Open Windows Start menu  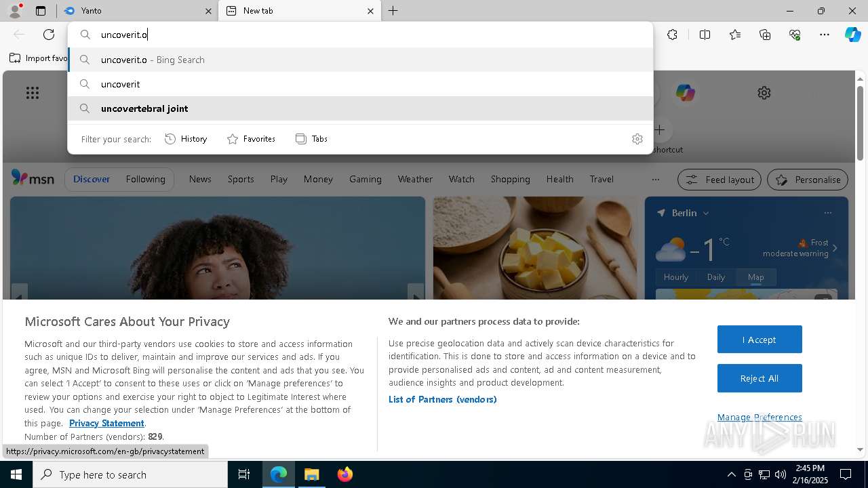16,474
